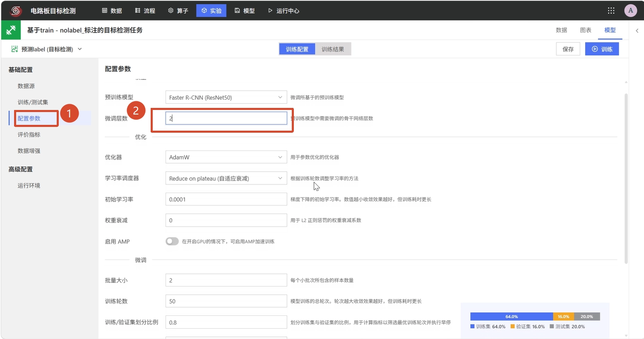Collapse the right panel chevron

[637, 31]
